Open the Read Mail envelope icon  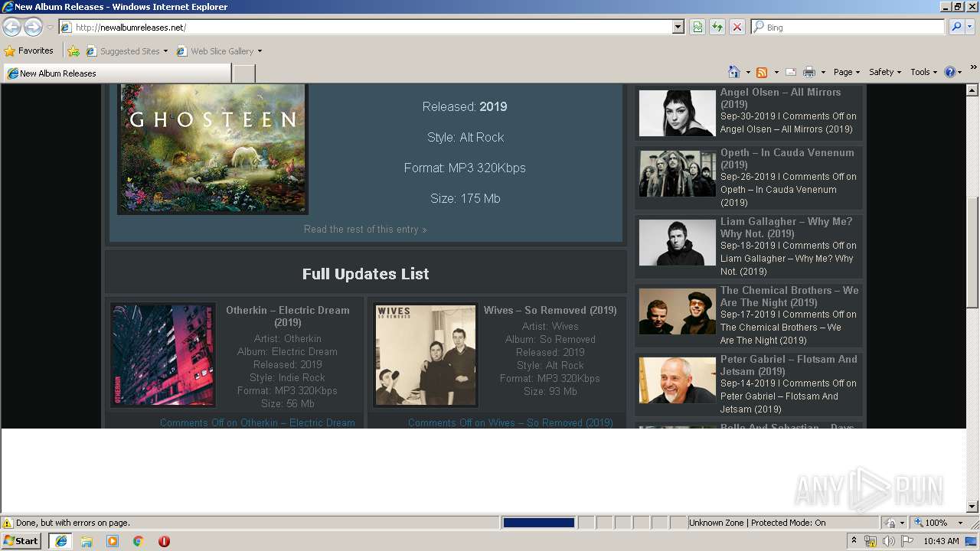tap(791, 72)
